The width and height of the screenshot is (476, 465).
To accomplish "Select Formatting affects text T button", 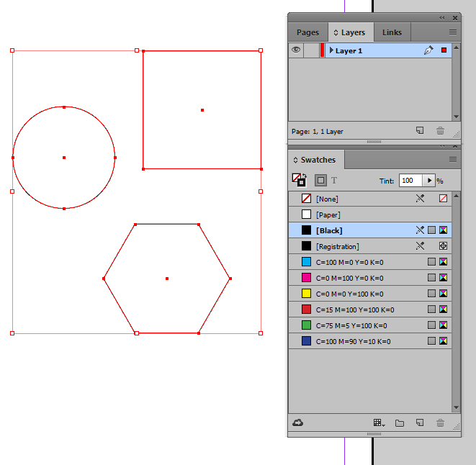I will [334, 181].
